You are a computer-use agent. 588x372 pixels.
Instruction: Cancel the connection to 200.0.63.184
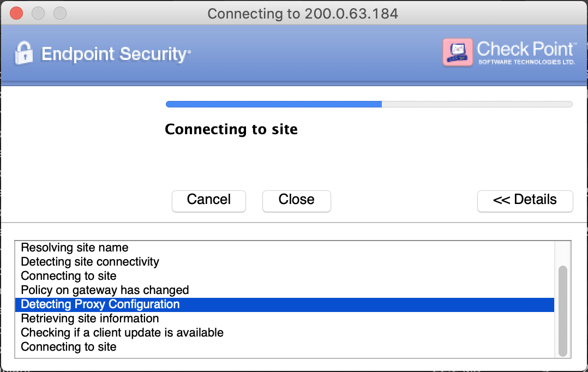coord(208,201)
